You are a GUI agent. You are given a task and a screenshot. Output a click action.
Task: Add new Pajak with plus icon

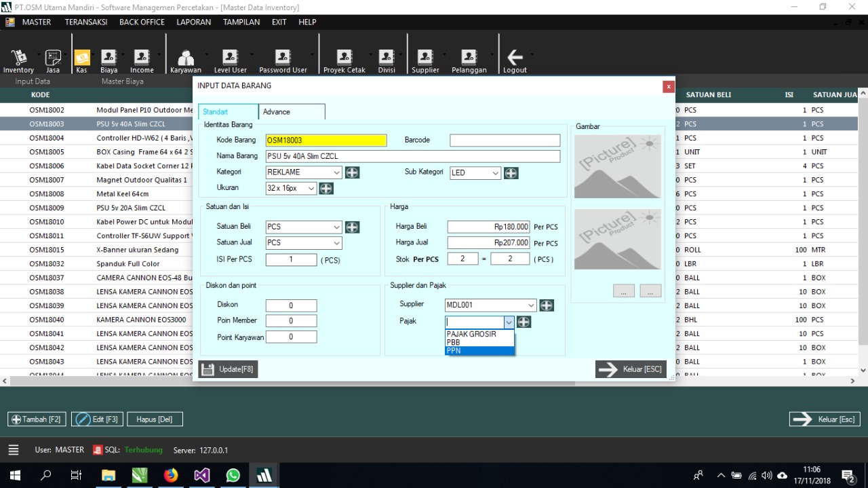tap(524, 322)
